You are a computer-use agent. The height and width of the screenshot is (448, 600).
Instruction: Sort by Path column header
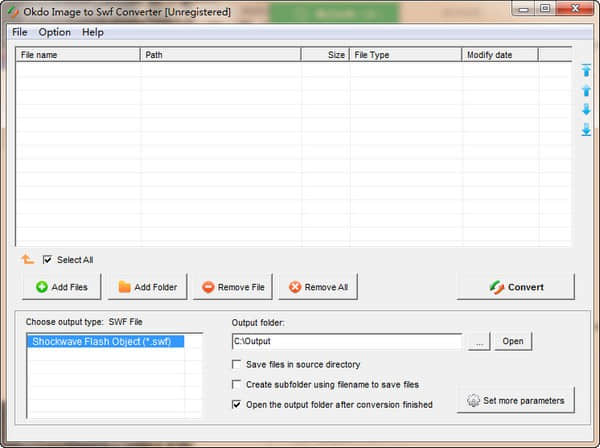click(x=221, y=55)
